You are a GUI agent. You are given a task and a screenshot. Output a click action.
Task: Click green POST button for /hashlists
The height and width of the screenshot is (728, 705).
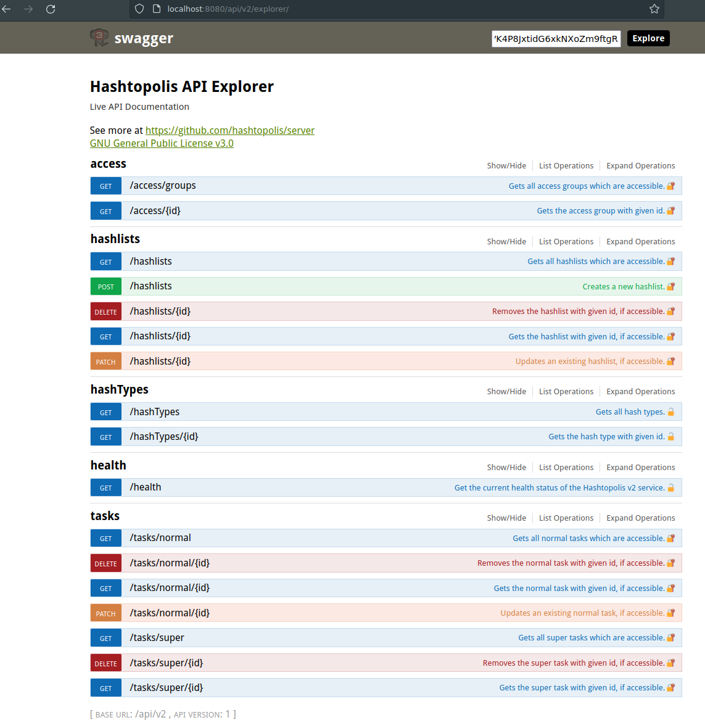click(106, 286)
